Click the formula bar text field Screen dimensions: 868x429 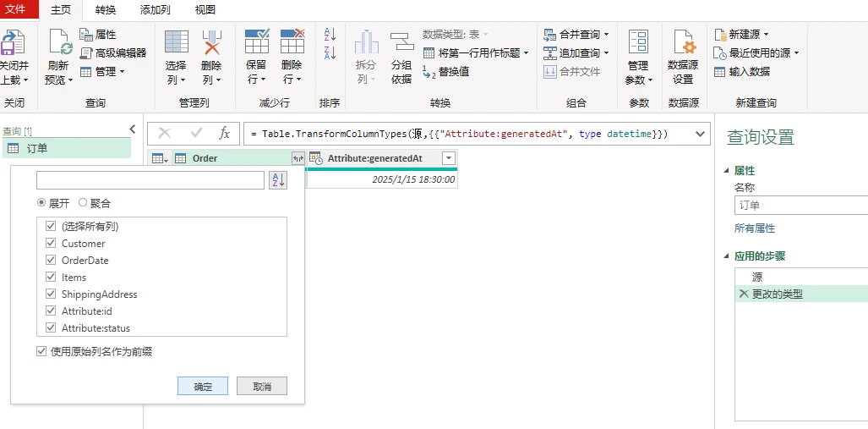[468, 134]
